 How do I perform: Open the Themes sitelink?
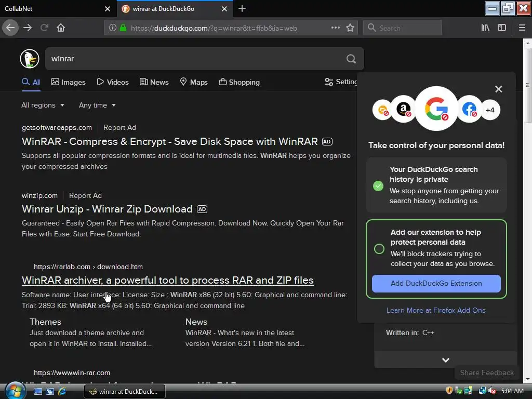46,322
